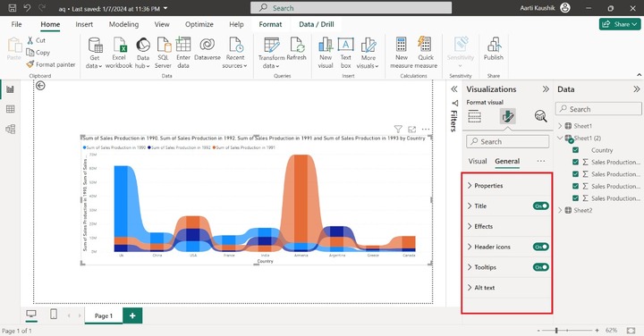The height and width of the screenshot is (336, 644).
Task: Click the Cut icon in Clipboard group
Action: (30, 40)
